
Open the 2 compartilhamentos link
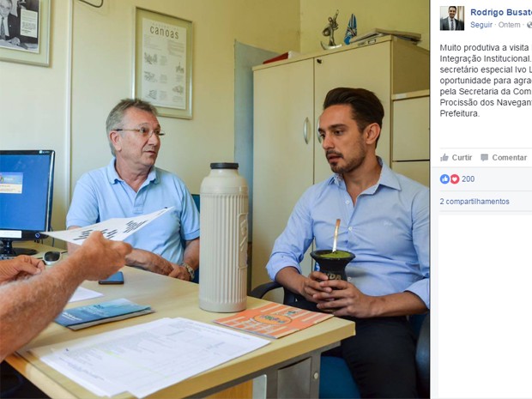point(475,202)
